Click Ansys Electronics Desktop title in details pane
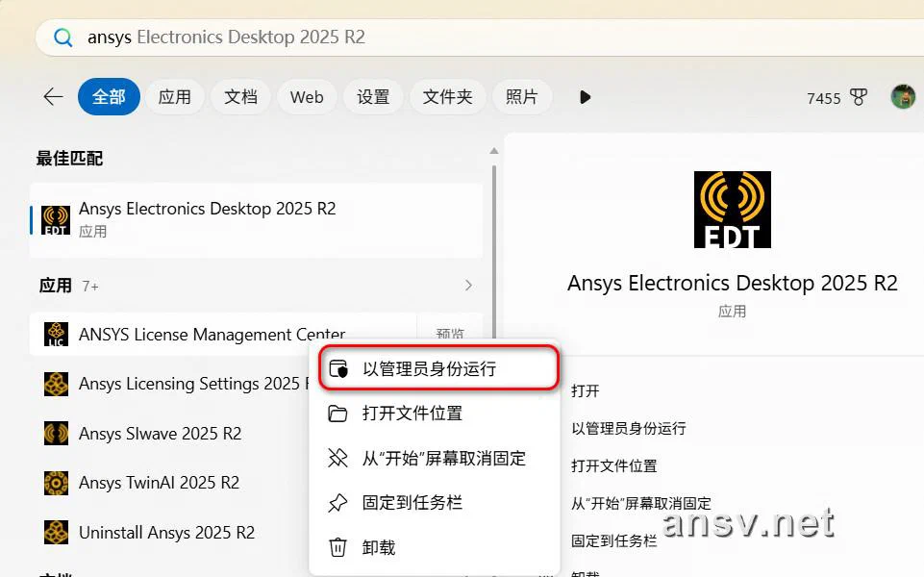The image size is (924, 577). (733, 283)
